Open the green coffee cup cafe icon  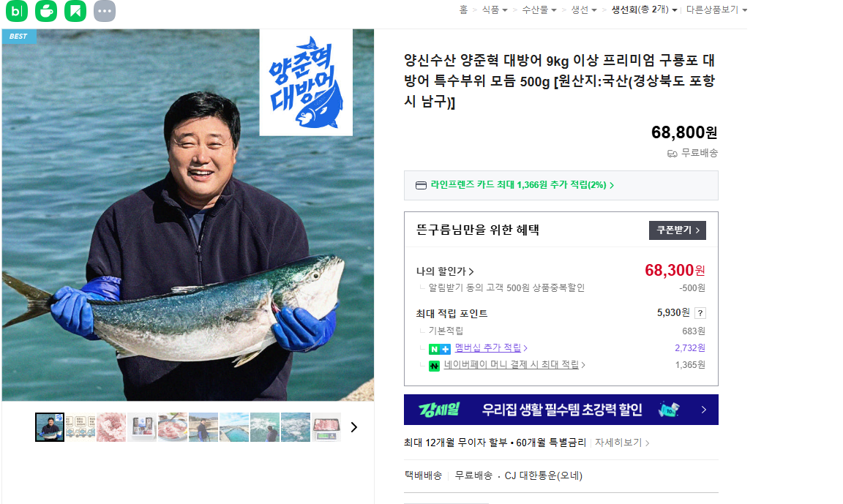click(x=46, y=11)
